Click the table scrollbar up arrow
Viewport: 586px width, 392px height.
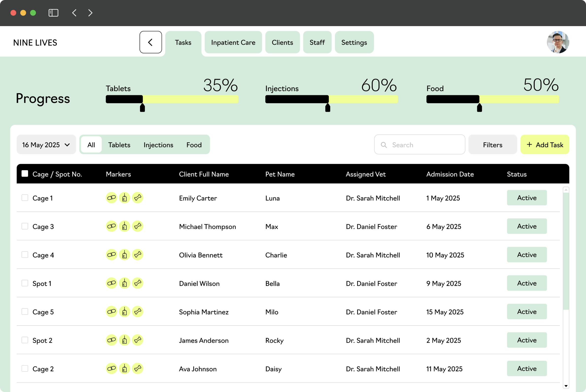pyautogui.click(x=566, y=190)
